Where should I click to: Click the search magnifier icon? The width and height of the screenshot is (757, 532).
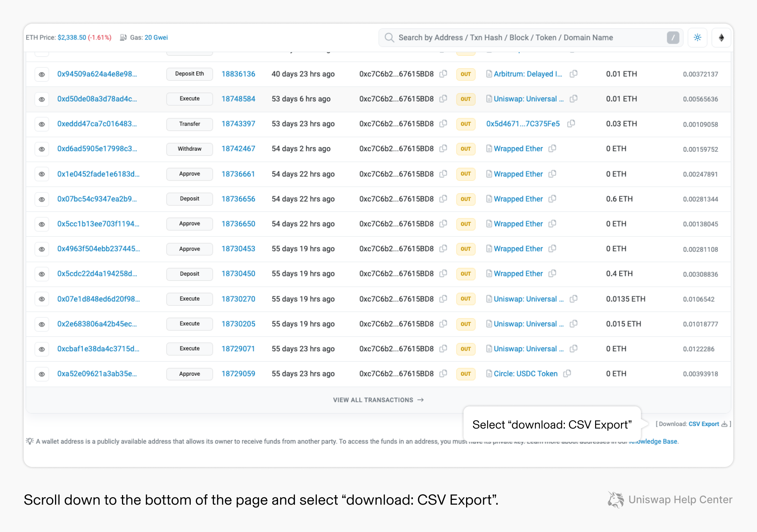tap(389, 38)
